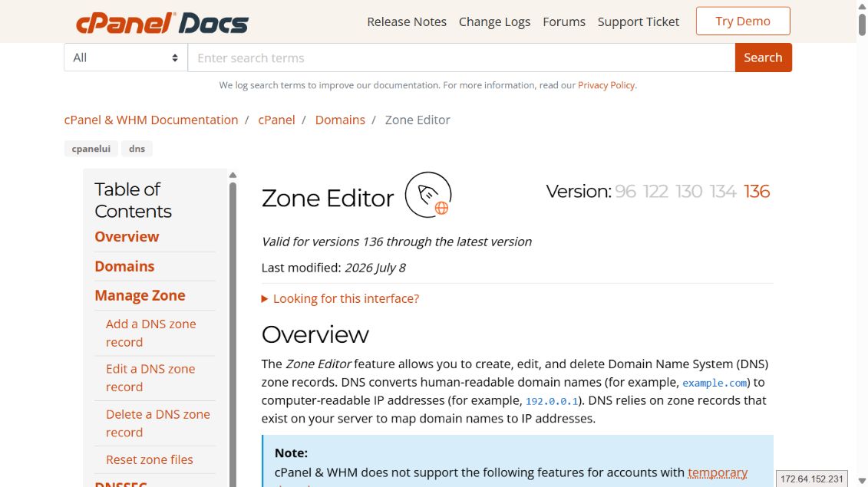868x487 pixels.
Task: Go to the cPanel breadcrumb
Action: [276, 120]
